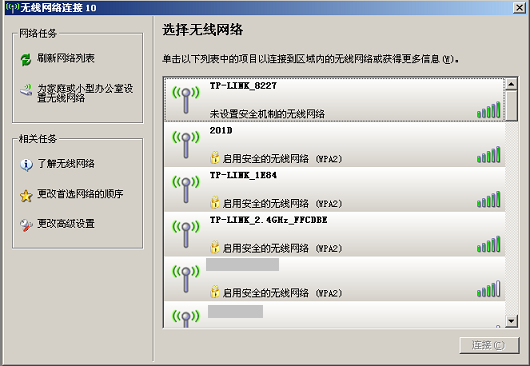This screenshot has height=366, width=530.
Task: Open 刷新网络列表 link
Action: point(66,58)
